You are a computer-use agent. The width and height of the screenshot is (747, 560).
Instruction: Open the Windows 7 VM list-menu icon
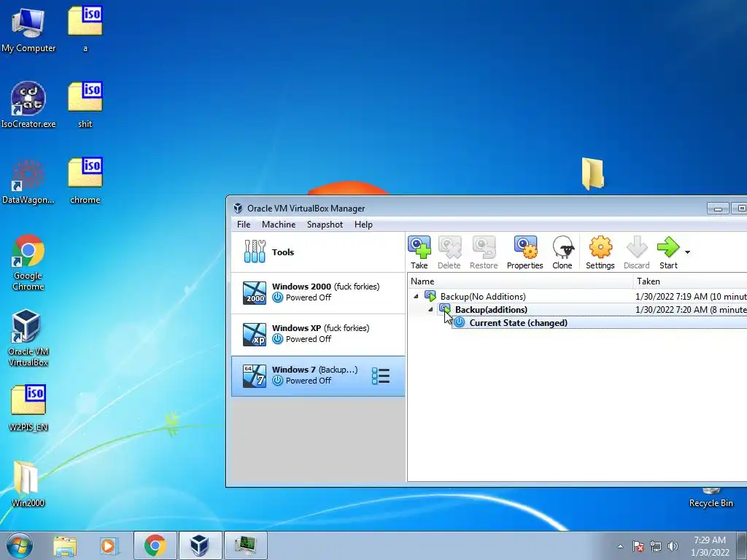[381, 376]
